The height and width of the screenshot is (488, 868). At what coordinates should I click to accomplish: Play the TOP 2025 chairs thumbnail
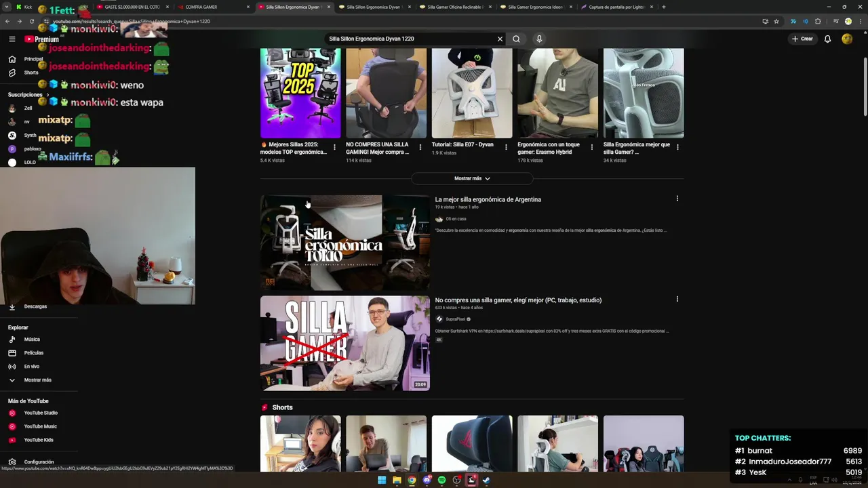300,93
